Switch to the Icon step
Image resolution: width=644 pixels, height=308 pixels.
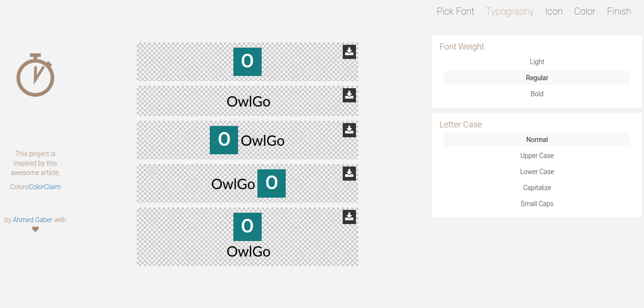(553, 11)
